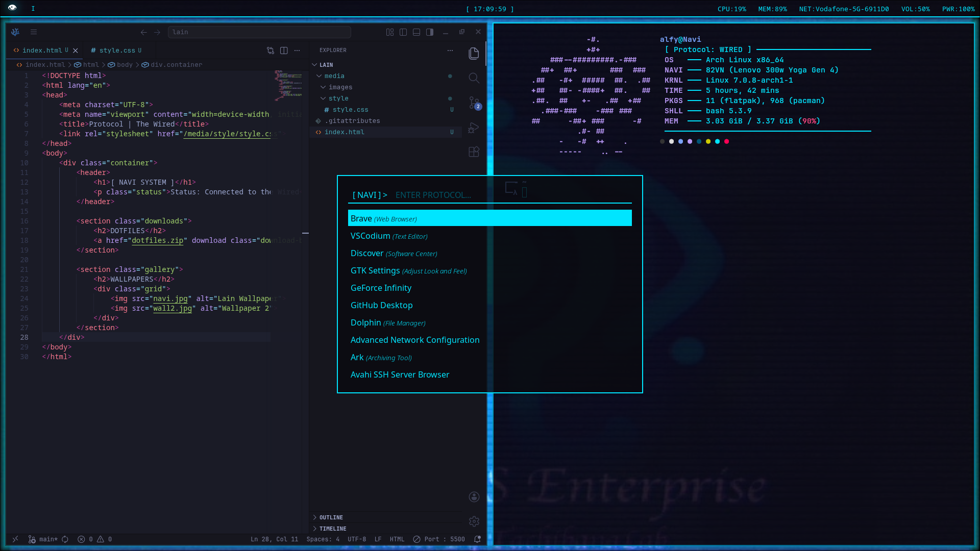Click the editor minimap code overview
The height and width of the screenshot is (551, 980).
(288, 86)
